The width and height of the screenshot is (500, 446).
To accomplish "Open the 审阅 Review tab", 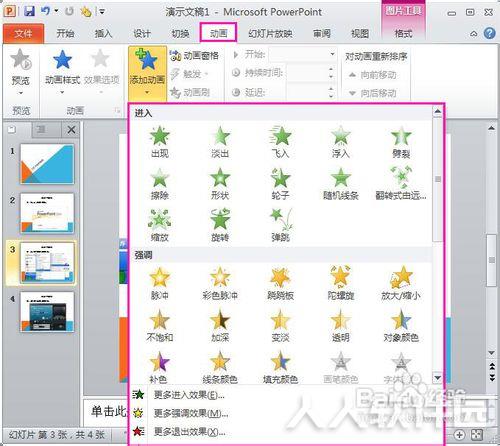I will click(x=322, y=34).
